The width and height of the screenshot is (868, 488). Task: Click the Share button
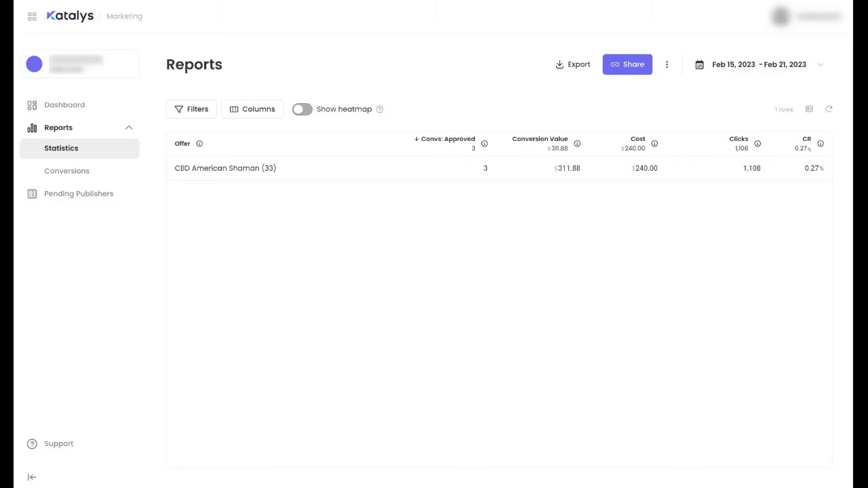pyautogui.click(x=627, y=64)
